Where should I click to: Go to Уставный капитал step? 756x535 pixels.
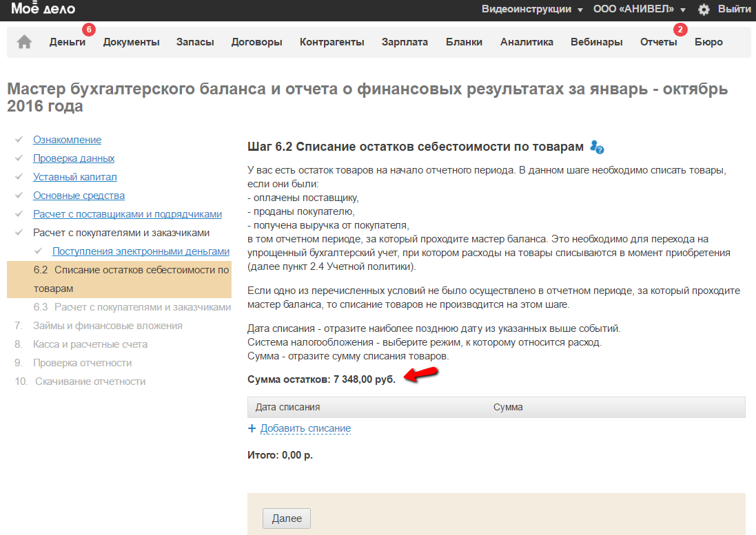point(75,177)
